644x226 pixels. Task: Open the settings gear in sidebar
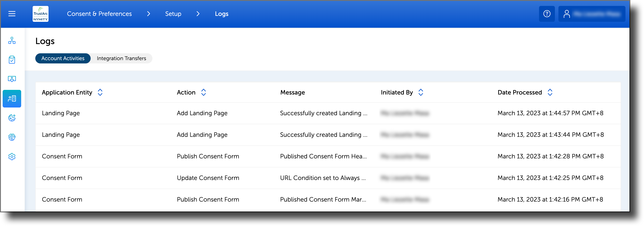pos(11,157)
